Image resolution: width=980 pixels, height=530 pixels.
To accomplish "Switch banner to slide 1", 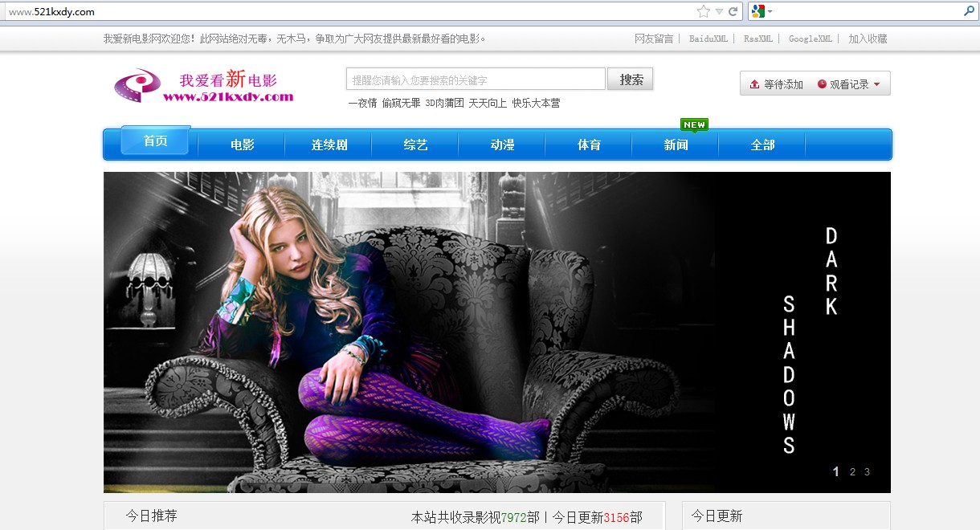I will click(835, 472).
